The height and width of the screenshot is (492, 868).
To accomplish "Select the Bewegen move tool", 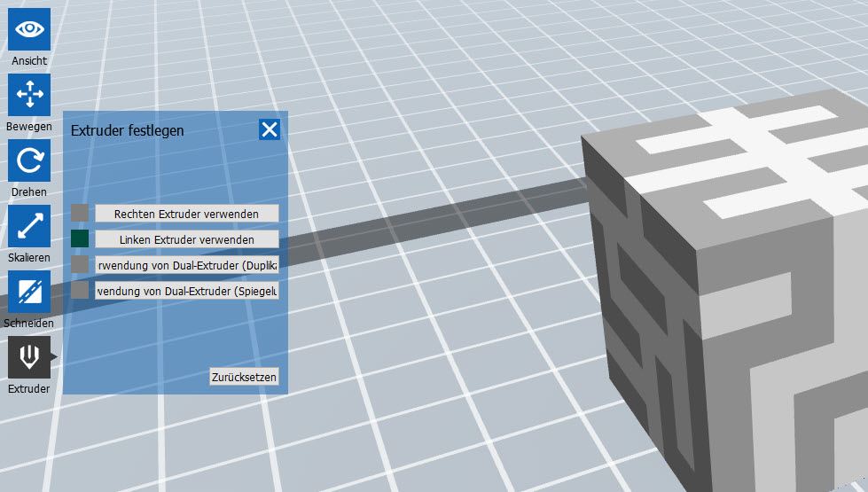I will click(29, 95).
